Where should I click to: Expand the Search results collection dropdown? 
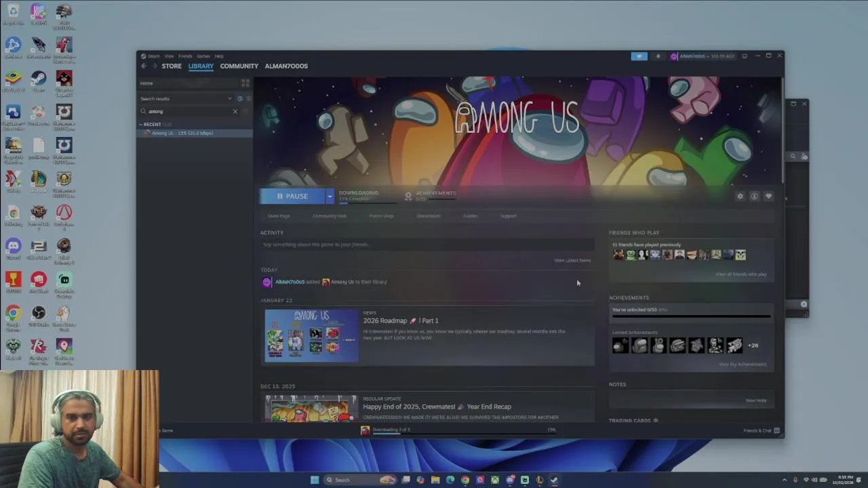click(230, 99)
